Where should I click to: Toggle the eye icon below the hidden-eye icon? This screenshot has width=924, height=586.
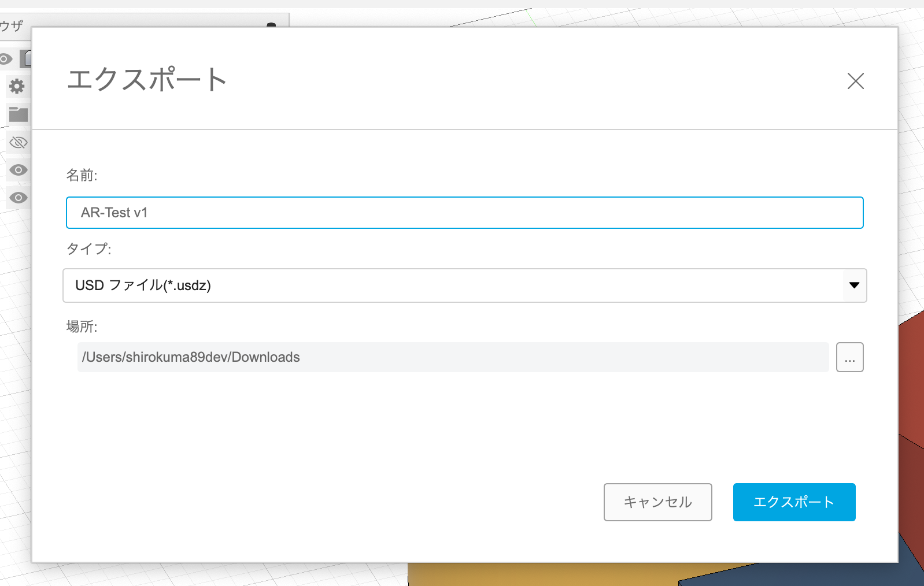click(x=19, y=170)
